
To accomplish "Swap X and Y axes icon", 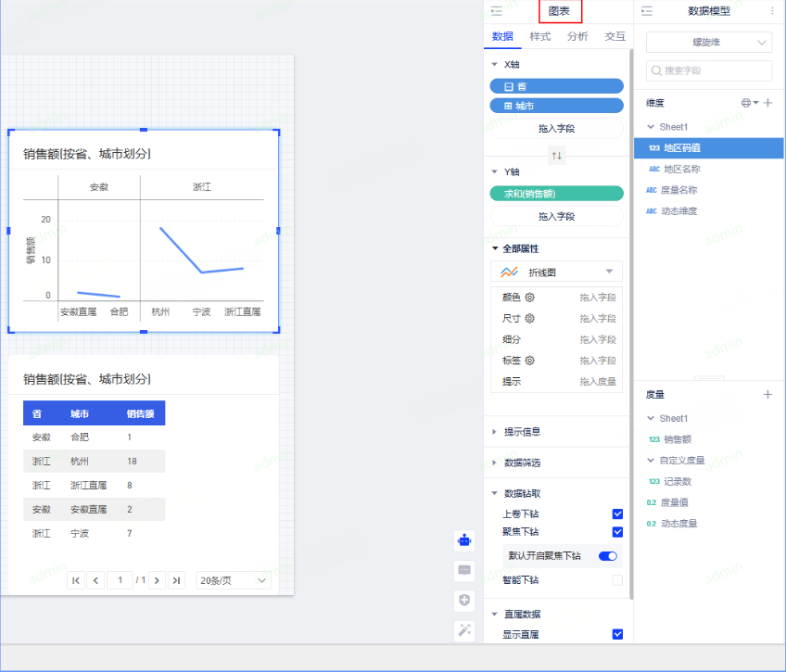I will 556,155.
